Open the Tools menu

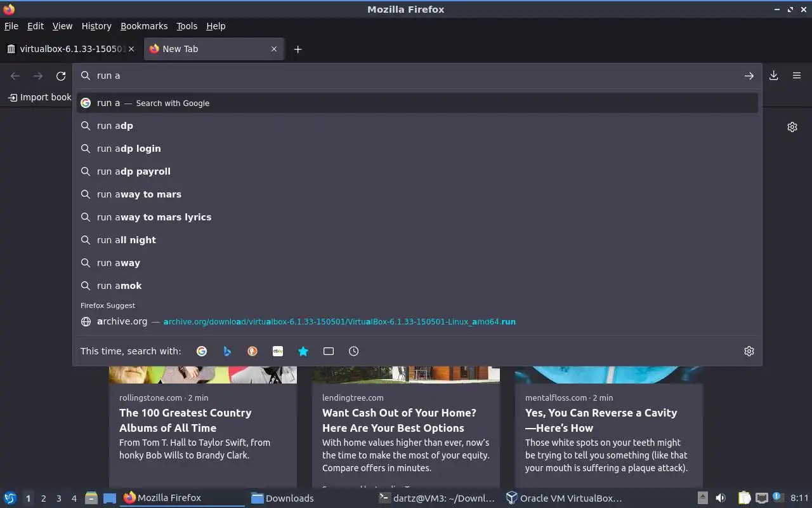187,26
